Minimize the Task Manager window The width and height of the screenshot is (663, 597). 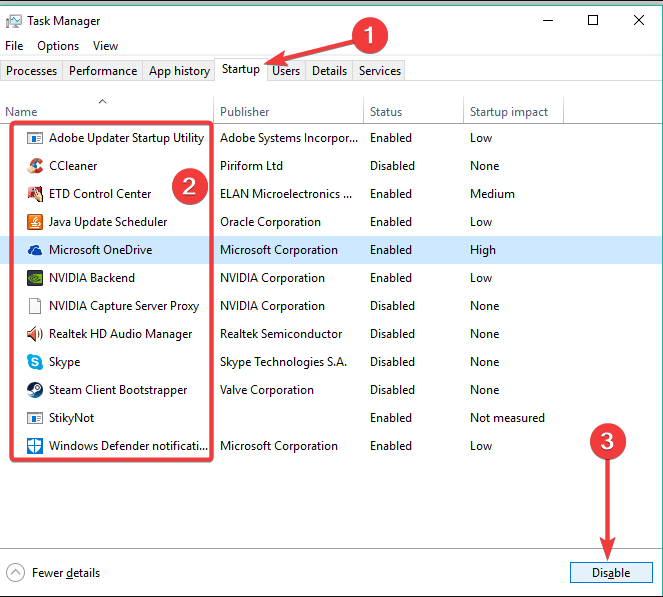pos(548,20)
